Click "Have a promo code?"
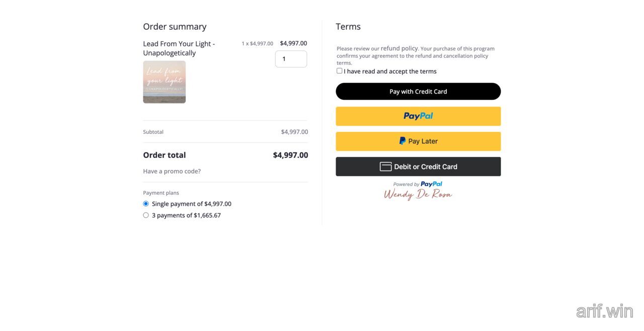The width and height of the screenshot is (644, 331). click(172, 171)
